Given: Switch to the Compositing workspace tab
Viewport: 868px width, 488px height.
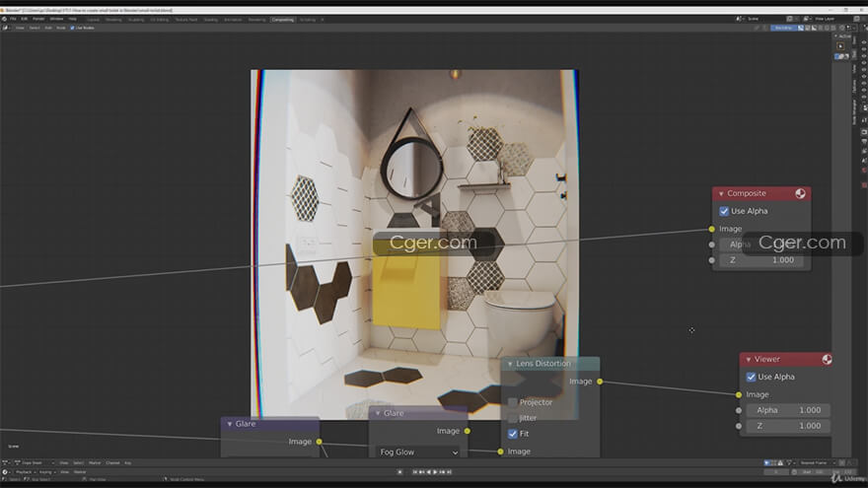Looking at the screenshot, I should click(283, 20).
